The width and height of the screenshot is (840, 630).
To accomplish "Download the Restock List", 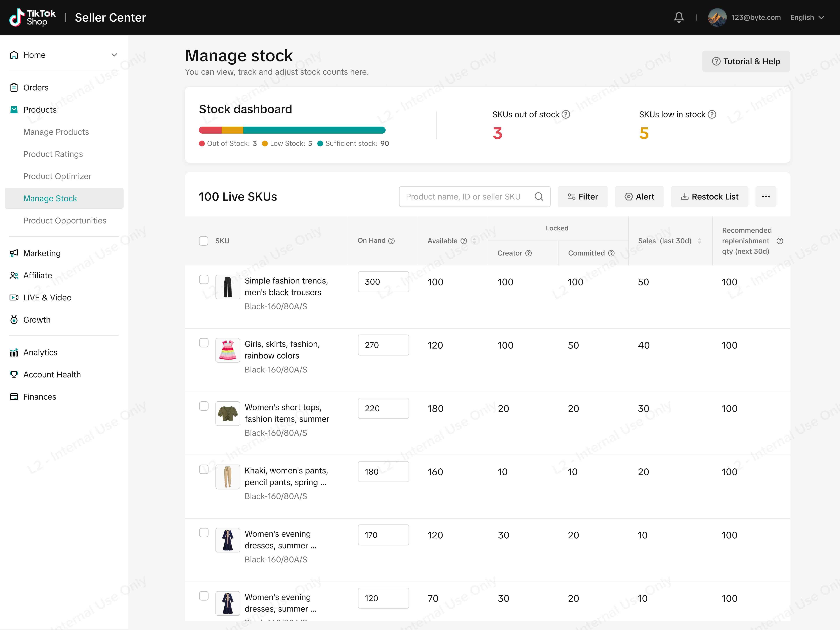I will click(x=709, y=197).
